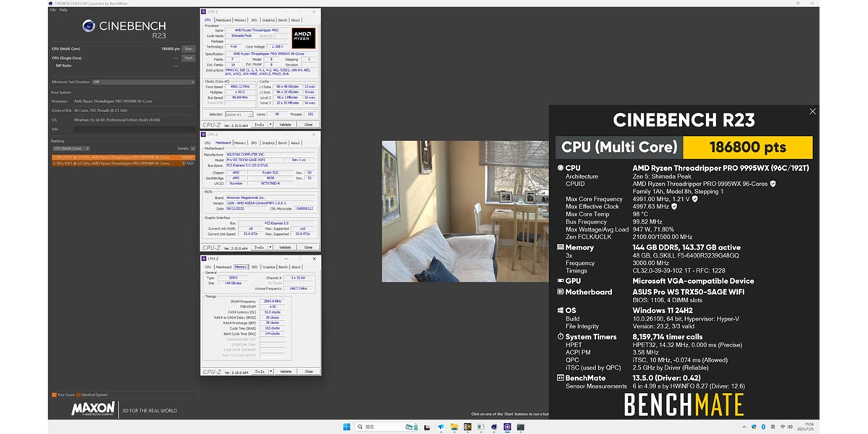This screenshot has height=434, width=868.
Task: Select the second ranking entry in Cinebench
Action: 123,163
